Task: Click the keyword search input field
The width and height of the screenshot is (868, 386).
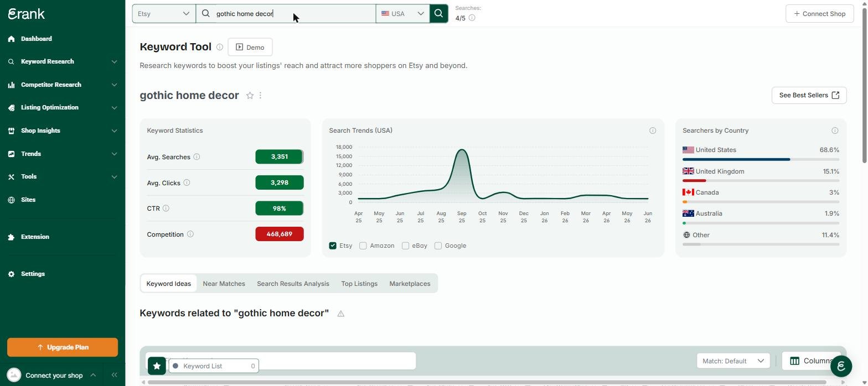Action: 286,13
